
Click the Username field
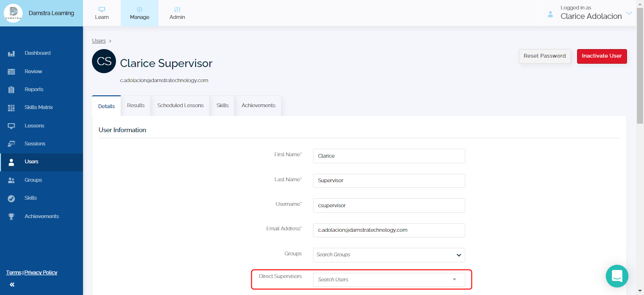pyautogui.click(x=389, y=205)
